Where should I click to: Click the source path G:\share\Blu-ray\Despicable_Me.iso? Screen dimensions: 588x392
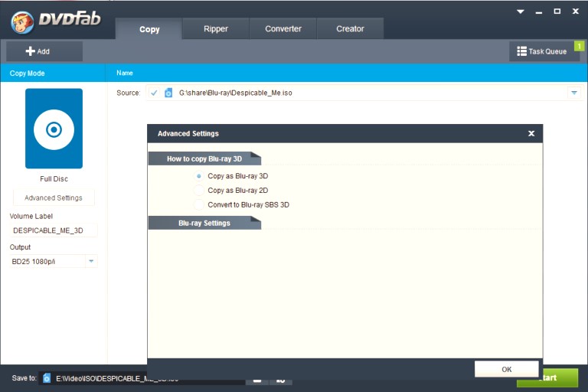(236, 93)
